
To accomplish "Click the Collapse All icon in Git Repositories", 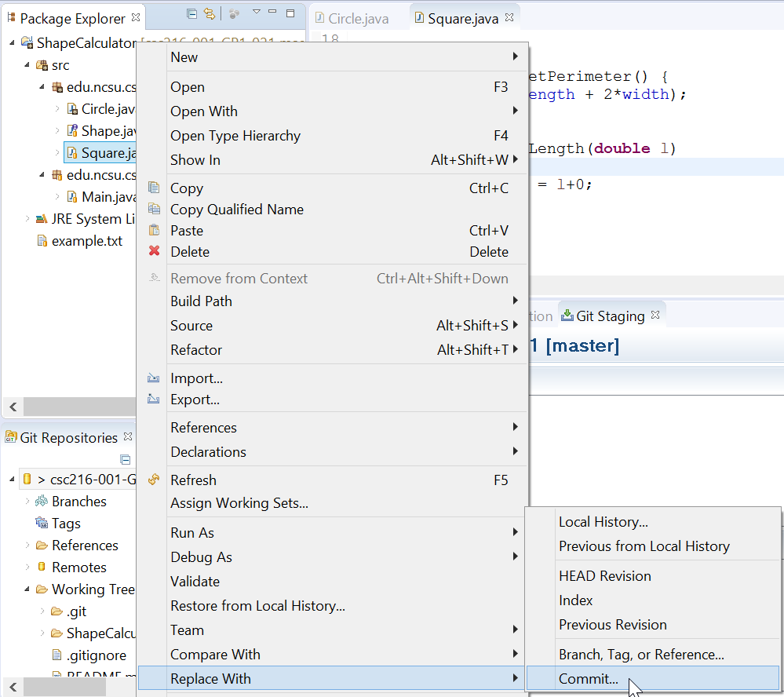I will tap(125, 460).
